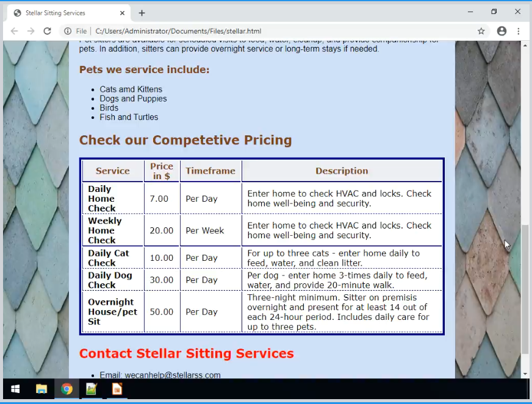Click the 50.00 price cell
Image resolution: width=532 pixels, height=404 pixels.
(162, 312)
